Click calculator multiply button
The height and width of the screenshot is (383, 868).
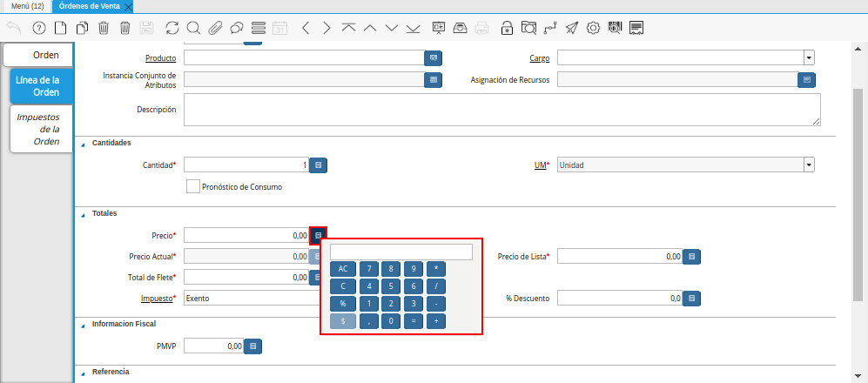tap(436, 268)
